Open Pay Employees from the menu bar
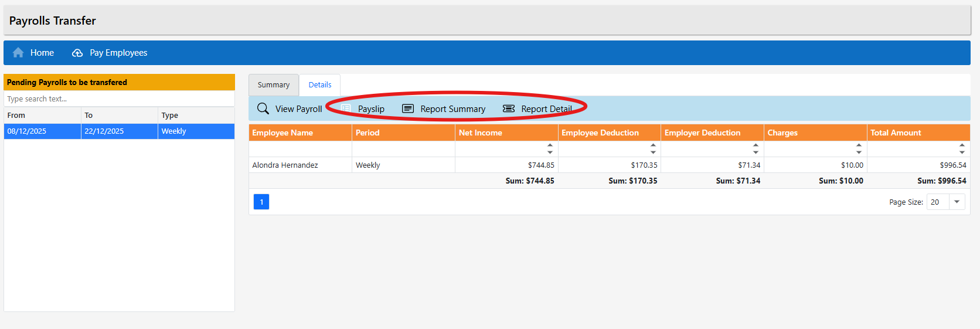Screen dimensions: 980x329 (x=110, y=53)
